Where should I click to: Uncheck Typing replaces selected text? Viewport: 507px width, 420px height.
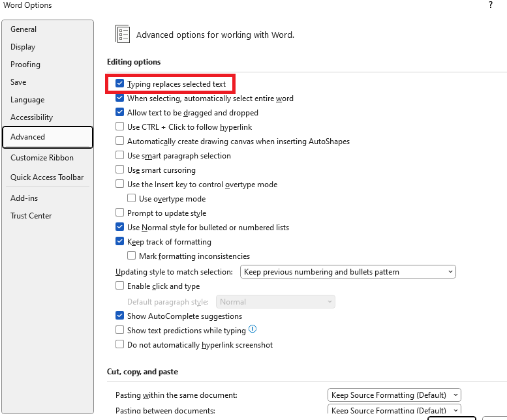[x=119, y=83]
